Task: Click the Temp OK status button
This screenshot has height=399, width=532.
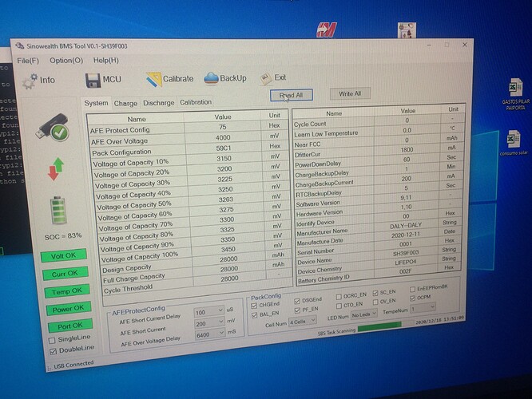Action: click(67, 290)
